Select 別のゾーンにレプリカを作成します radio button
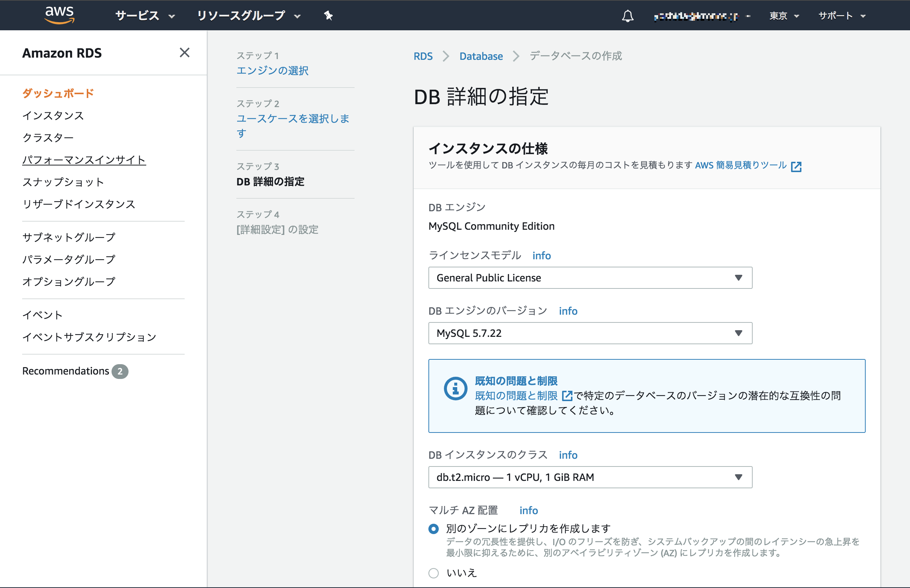 (433, 529)
